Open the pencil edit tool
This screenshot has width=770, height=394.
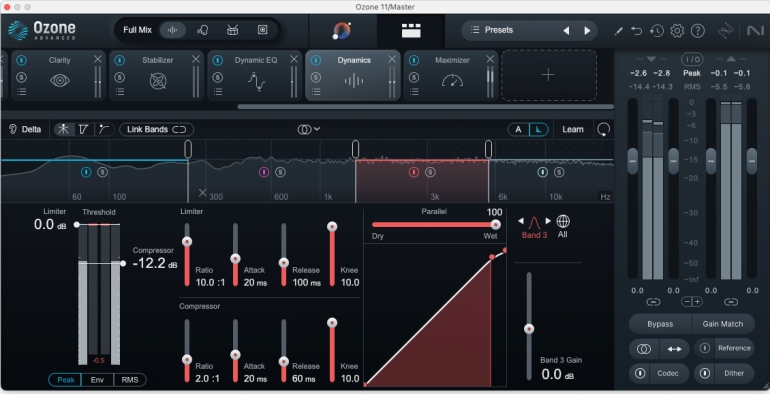tap(618, 31)
